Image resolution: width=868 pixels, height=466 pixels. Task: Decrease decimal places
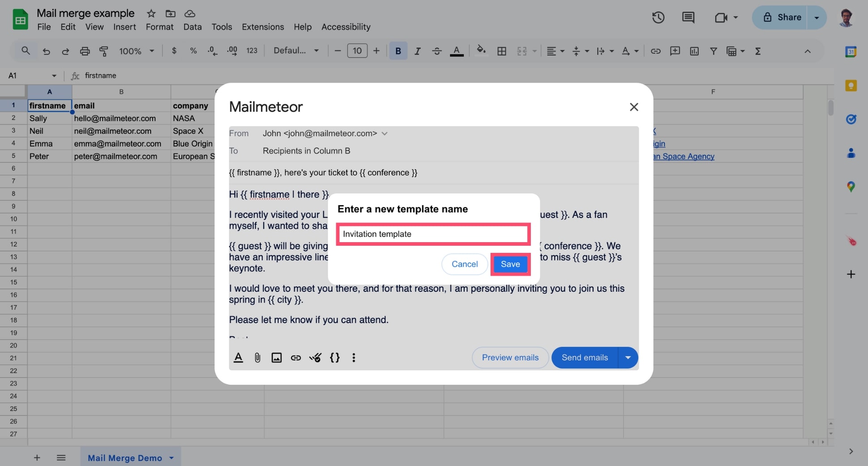click(x=212, y=51)
